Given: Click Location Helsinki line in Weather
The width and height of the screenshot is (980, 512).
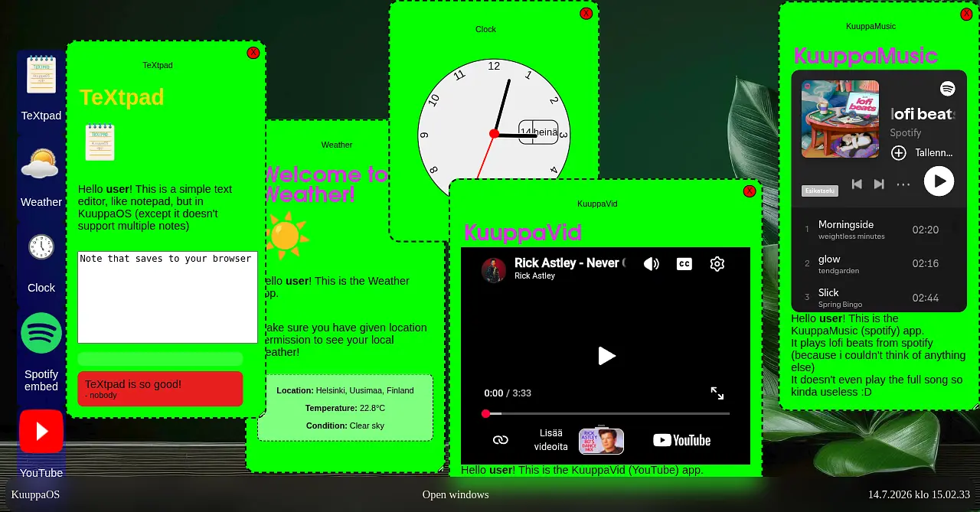Looking at the screenshot, I should click(x=345, y=390).
